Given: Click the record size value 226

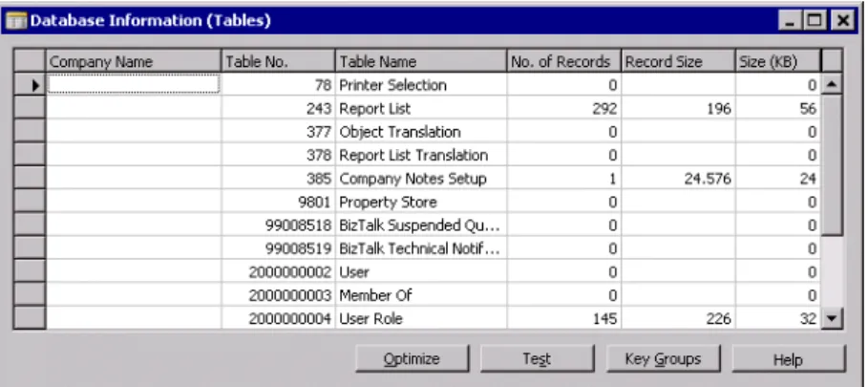Looking at the screenshot, I should [x=679, y=318].
